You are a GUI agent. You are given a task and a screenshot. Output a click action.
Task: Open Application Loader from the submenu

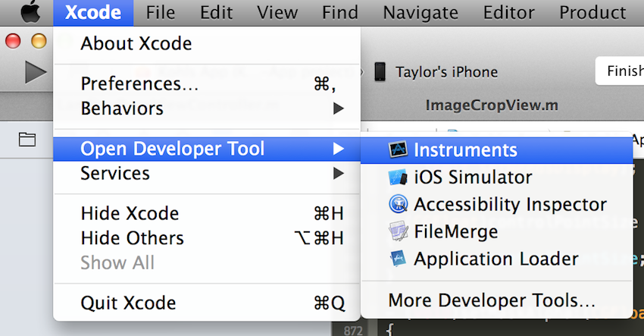(496, 259)
